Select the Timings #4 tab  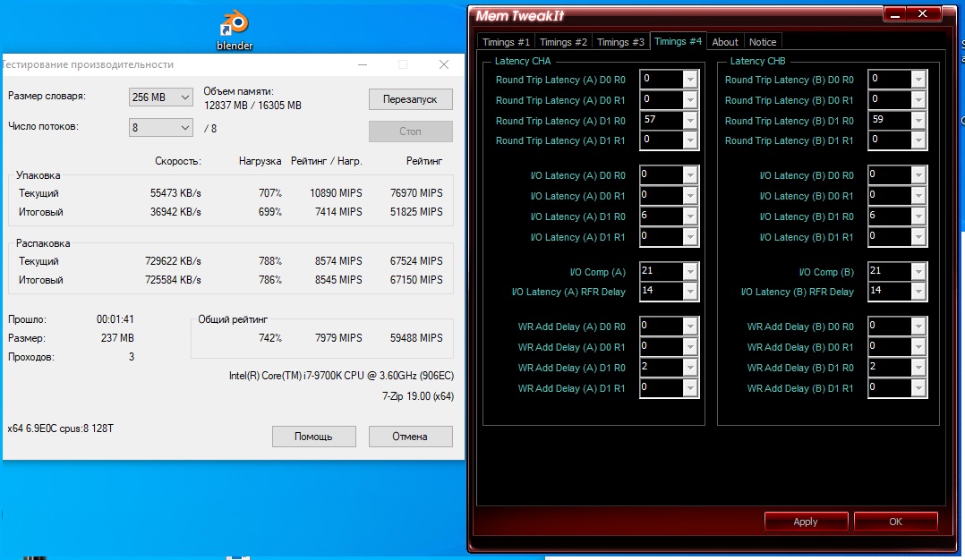(x=678, y=41)
